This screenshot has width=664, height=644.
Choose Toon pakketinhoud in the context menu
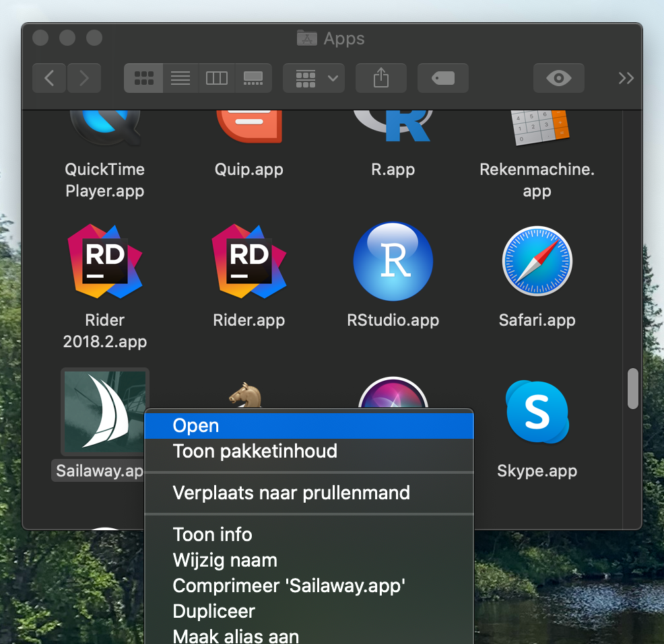(x=309, y=451)
